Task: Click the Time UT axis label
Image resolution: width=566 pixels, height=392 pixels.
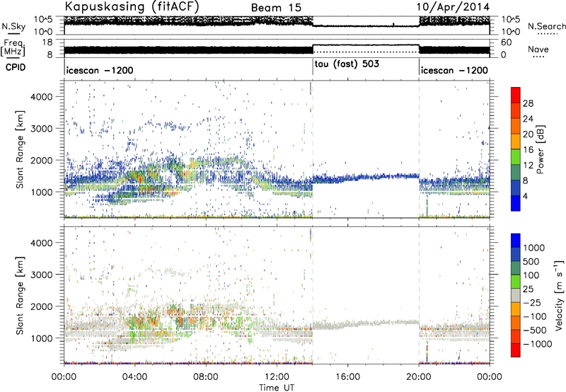Action: [x=277, y=388]
